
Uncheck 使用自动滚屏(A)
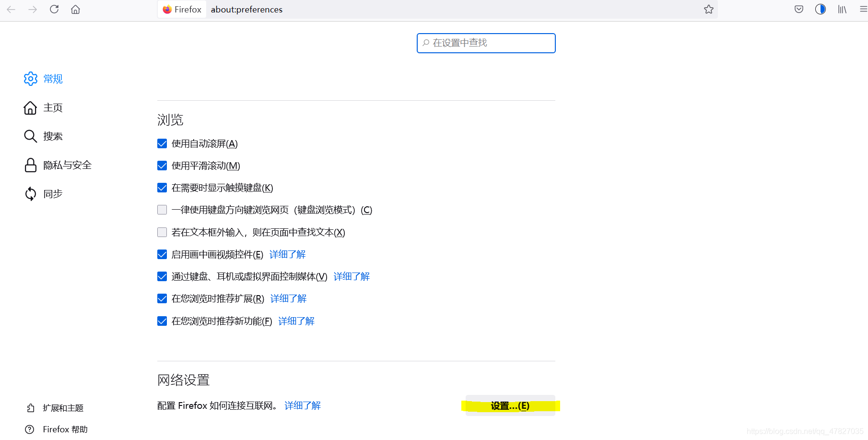click(162, 143)
